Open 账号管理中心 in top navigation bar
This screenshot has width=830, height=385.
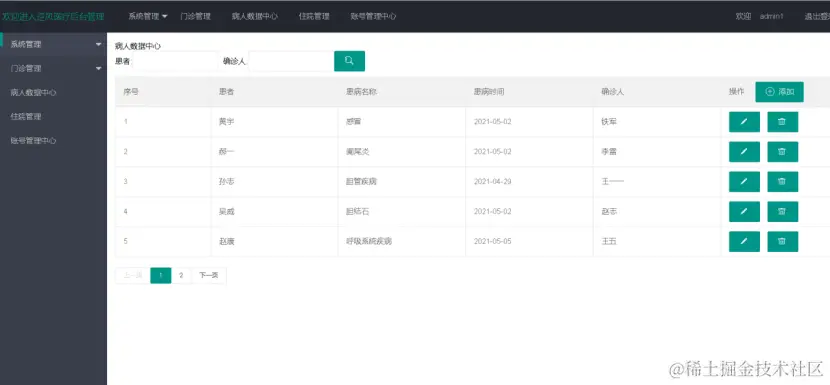373,16
